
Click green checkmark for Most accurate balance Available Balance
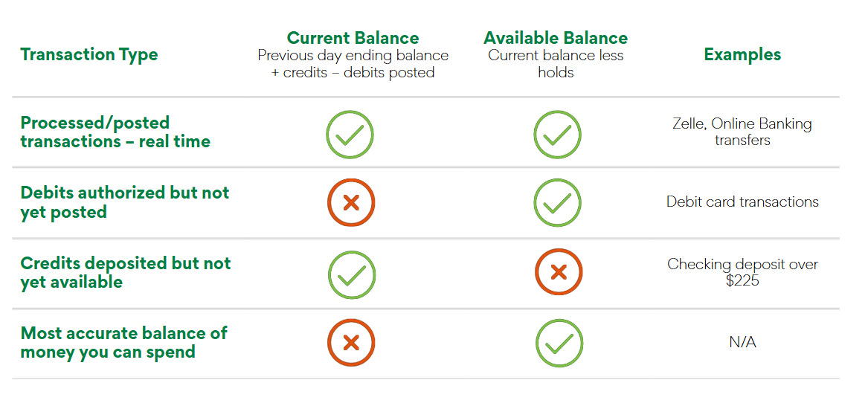coord(559,343)
